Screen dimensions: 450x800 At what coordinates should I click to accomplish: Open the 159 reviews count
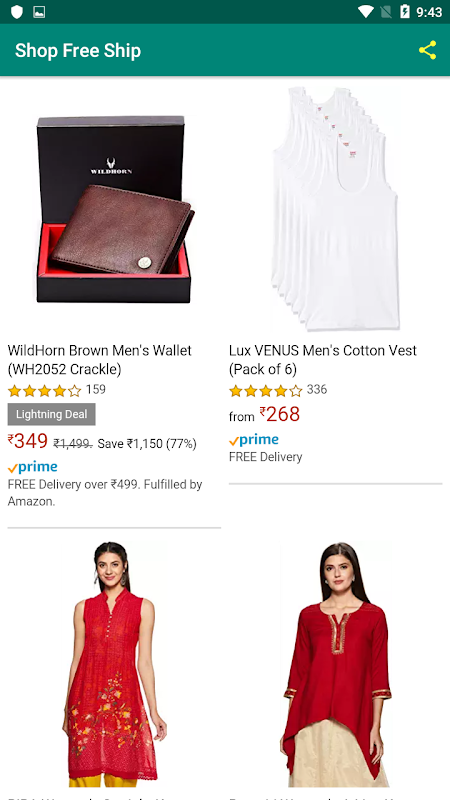pyautogui.click(x=96, y=390)
